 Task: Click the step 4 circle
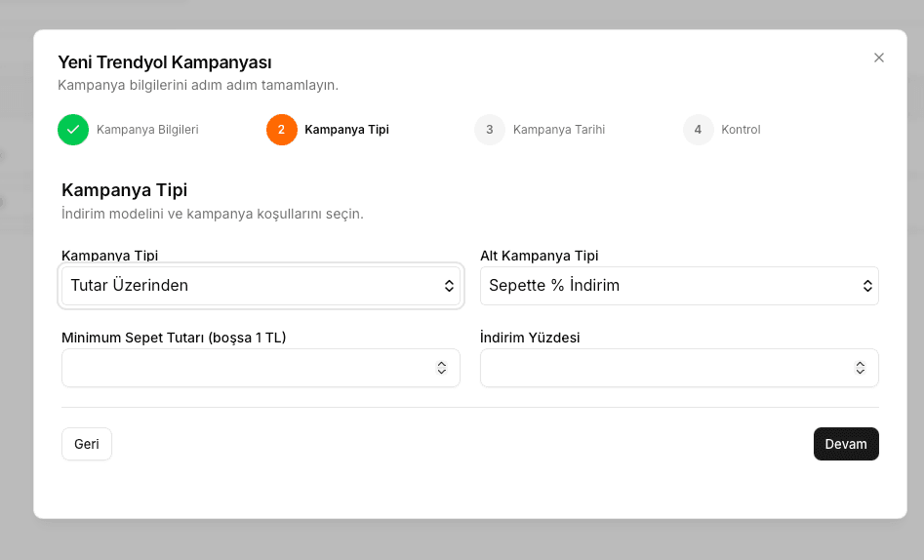(x=699, y=130)
